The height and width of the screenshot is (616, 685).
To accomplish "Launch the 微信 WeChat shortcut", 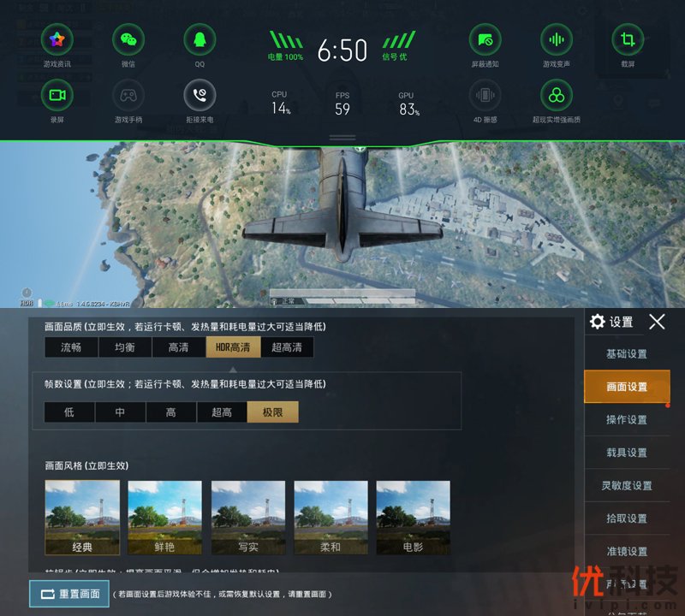I will (128, 40).
